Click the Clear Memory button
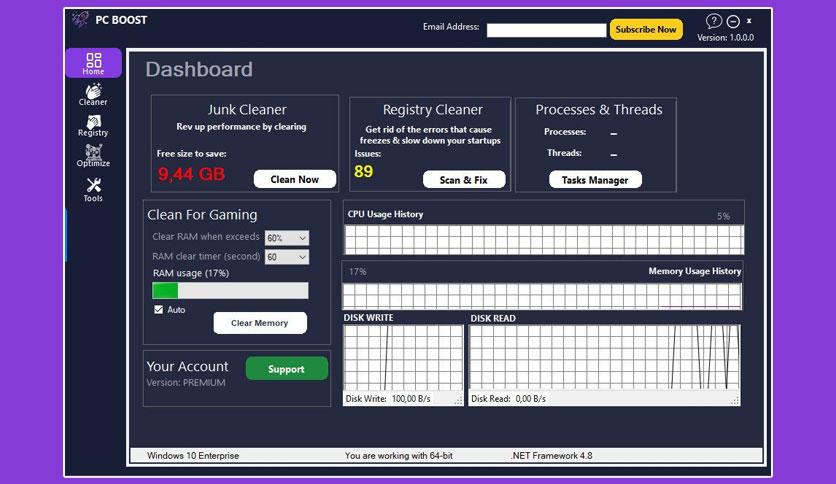836x484 pixels. pos(260,322)
